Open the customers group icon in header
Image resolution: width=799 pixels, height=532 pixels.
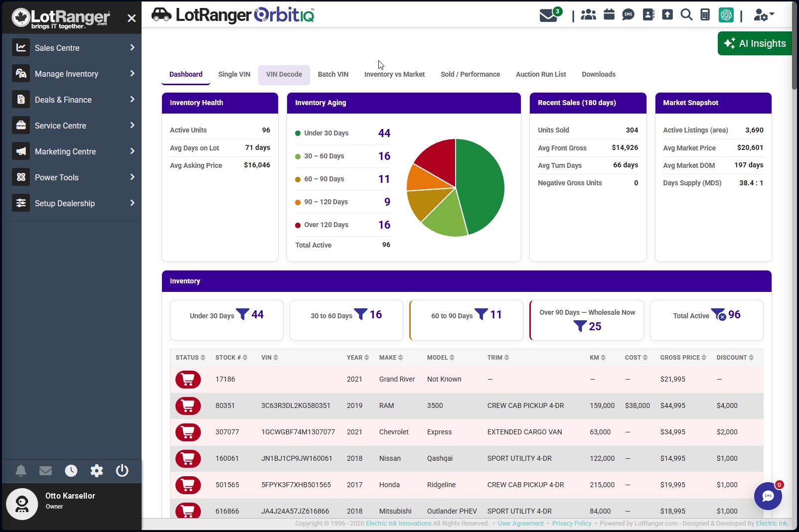589,14
